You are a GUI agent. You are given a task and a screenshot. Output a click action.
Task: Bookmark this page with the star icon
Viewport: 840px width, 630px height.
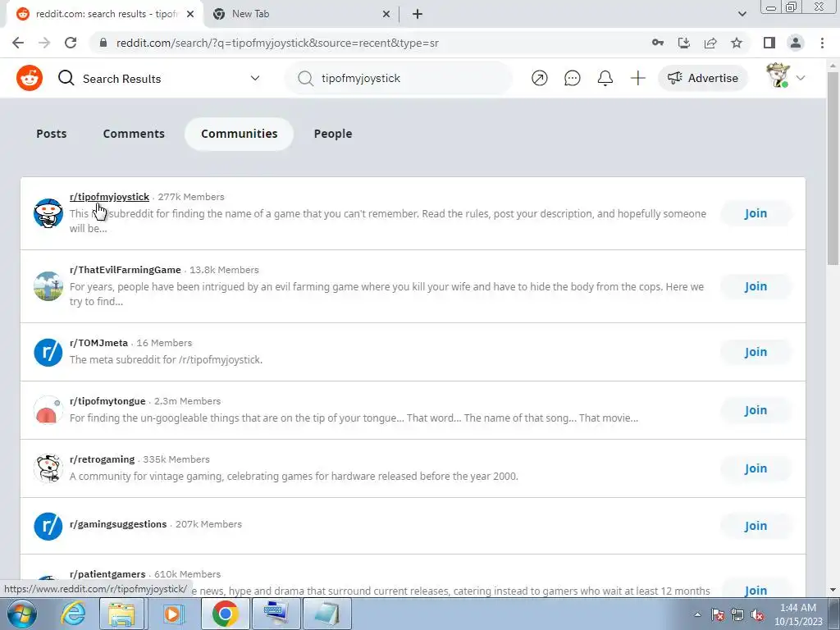[x=737, y=43]
